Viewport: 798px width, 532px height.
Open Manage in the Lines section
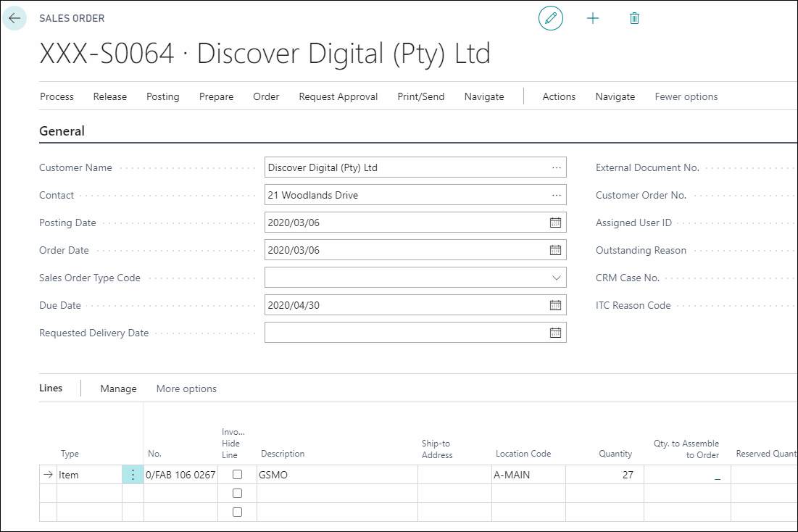coord(119,389)
